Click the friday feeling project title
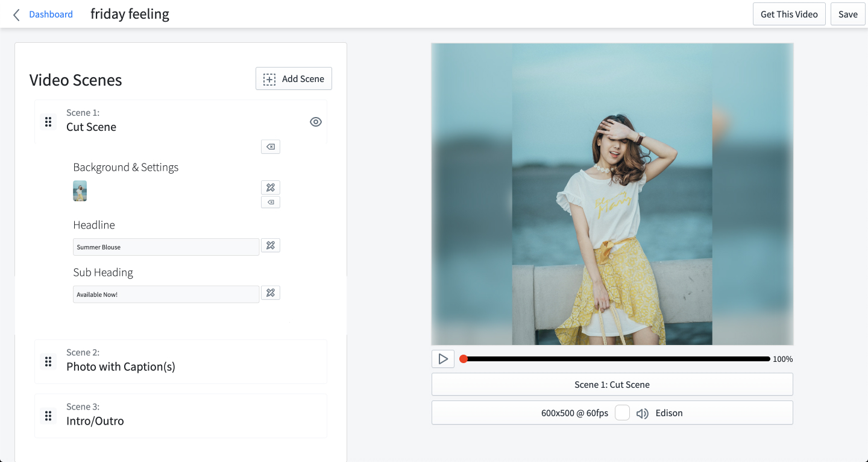Image resolution: width=868 pixels, height=462 pixels. pos(130,14)
